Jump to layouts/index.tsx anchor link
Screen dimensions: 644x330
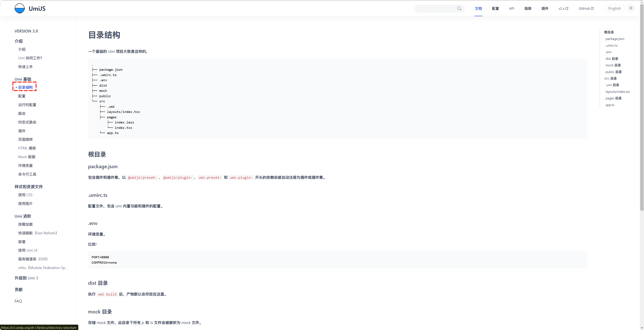tap(617, 92)
